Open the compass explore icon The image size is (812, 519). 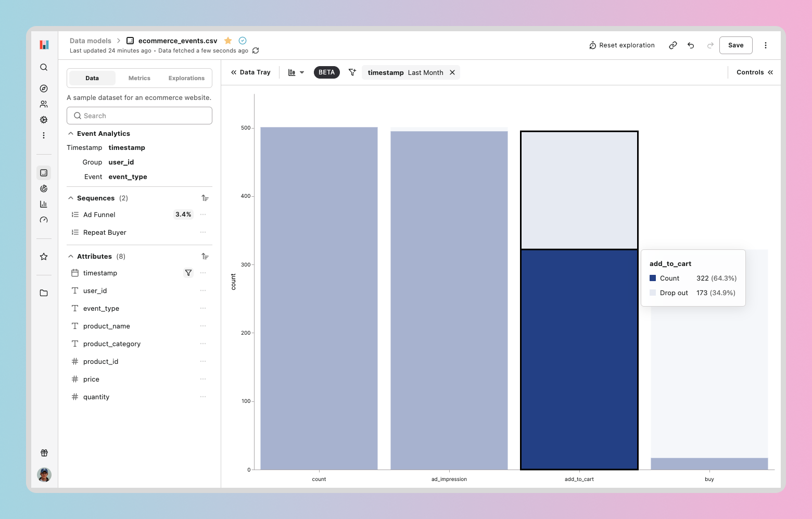(44, 88)
